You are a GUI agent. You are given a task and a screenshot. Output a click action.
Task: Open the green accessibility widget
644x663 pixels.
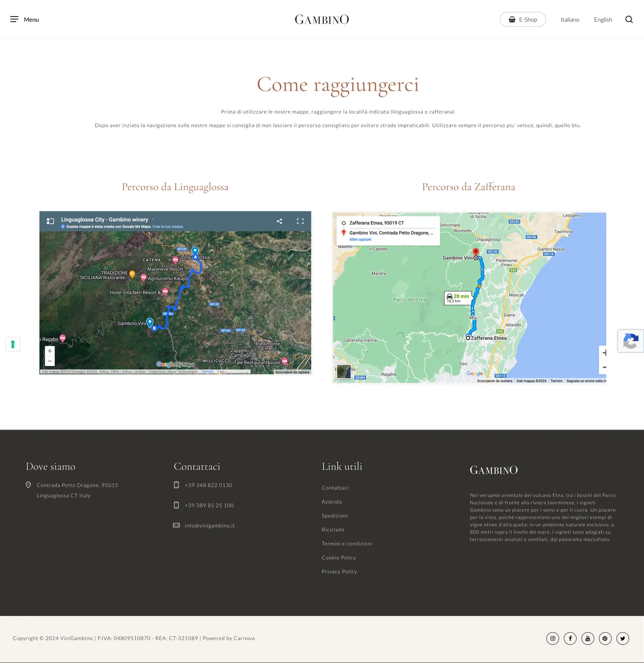(x=13, y=344)
